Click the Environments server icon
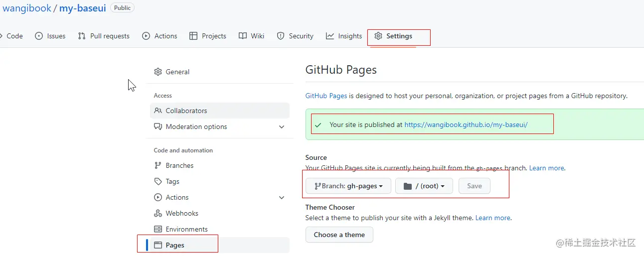Viewport: 644px width, 256px height. click(x=158, y=229)
